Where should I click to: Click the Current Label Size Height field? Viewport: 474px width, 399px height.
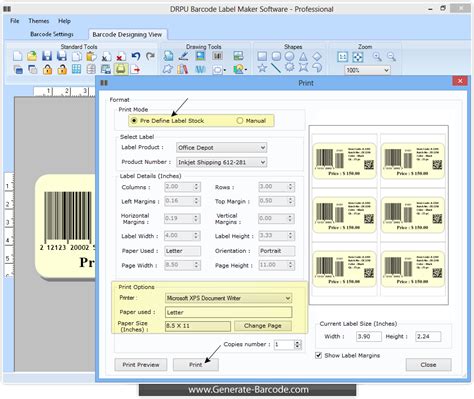(428, 336)
